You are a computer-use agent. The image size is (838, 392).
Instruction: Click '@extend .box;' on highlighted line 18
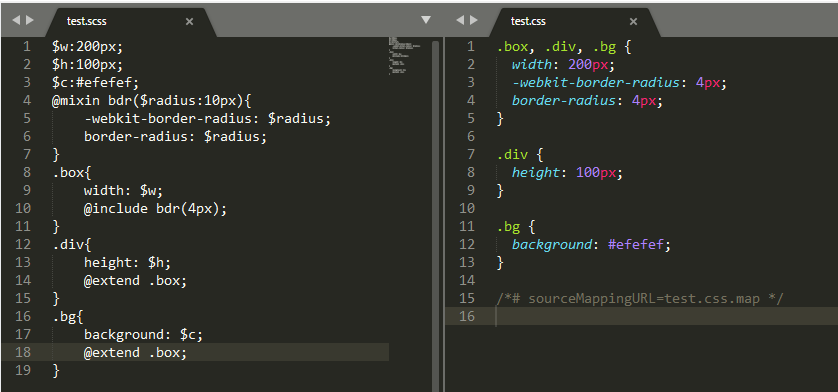[135, 352]
